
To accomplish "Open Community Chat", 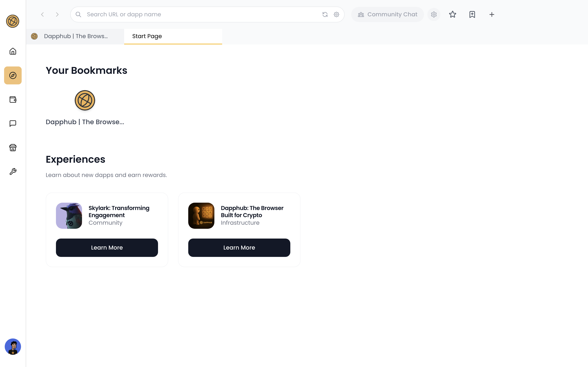I will [387, 14].
